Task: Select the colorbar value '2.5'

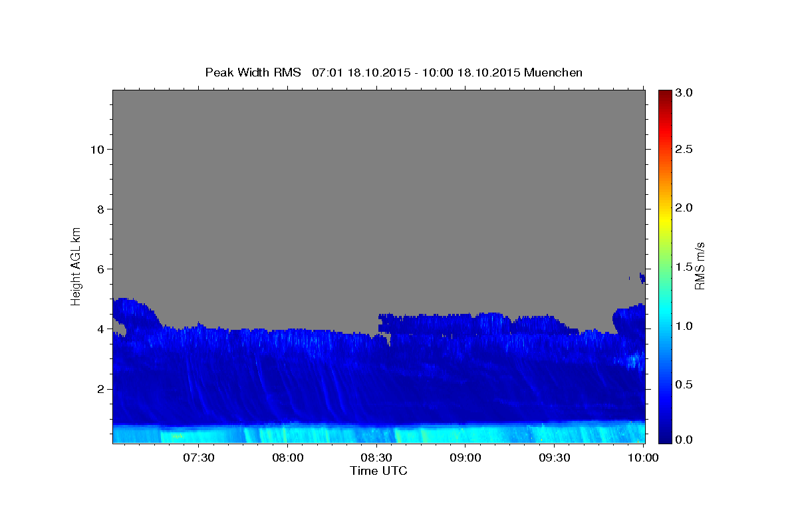Action: pyautogui.click(x=684, y=149)
